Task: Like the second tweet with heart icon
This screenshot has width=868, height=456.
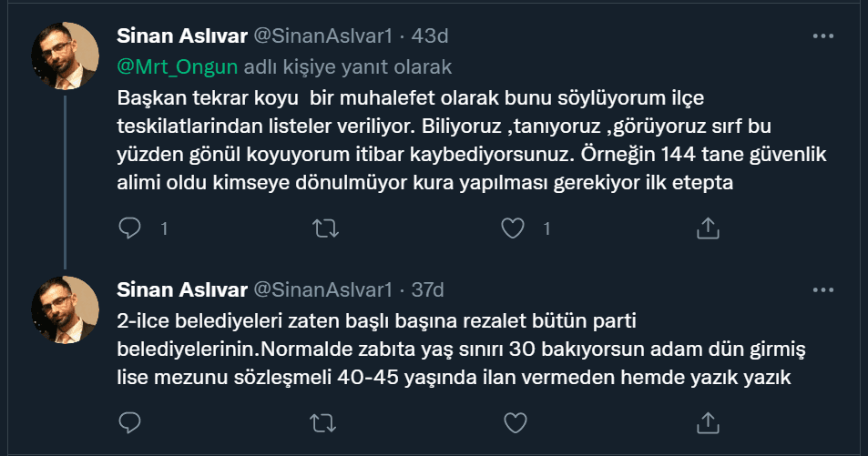Action: click(516, 422)
